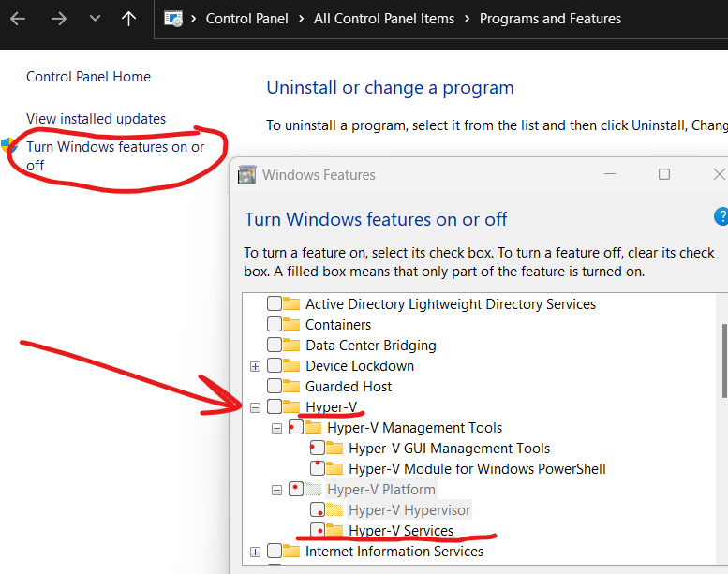
Task: Check the Containers feature box
Action: pos(275,324)
